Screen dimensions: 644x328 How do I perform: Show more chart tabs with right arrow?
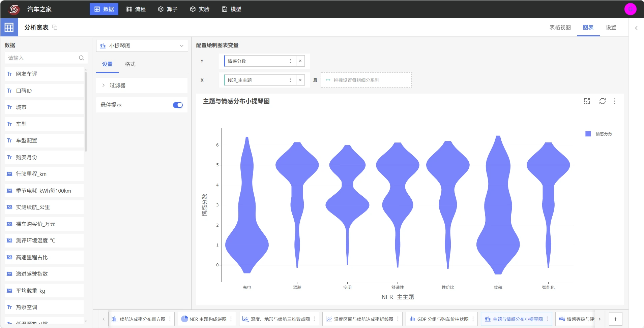(599, 319)
